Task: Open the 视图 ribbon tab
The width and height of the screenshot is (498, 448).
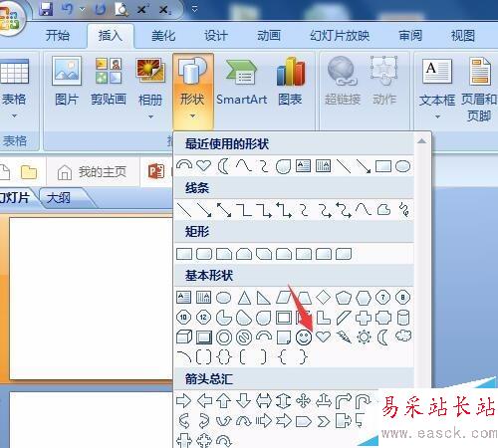Action: click(x=463, y=35)
